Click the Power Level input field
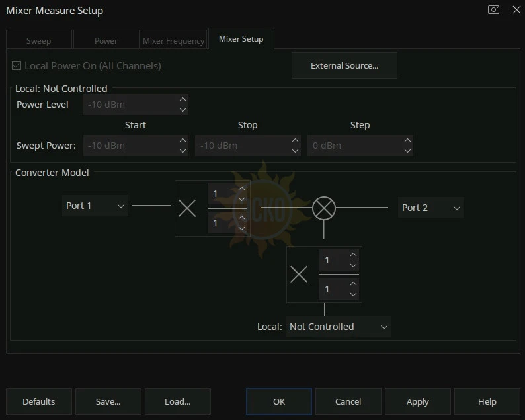This screenshot has width=525, height=420. (x=130, y=105)
